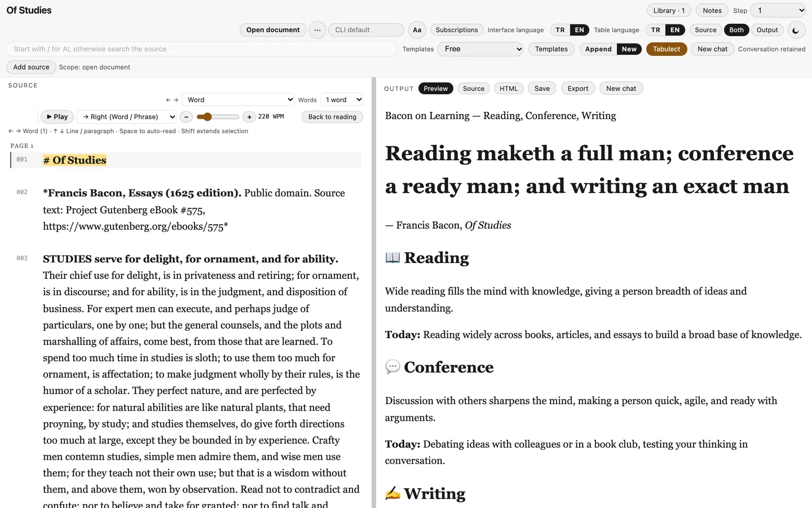Open the Library · 1 button

pyautogui.click(x=669, y=10)
